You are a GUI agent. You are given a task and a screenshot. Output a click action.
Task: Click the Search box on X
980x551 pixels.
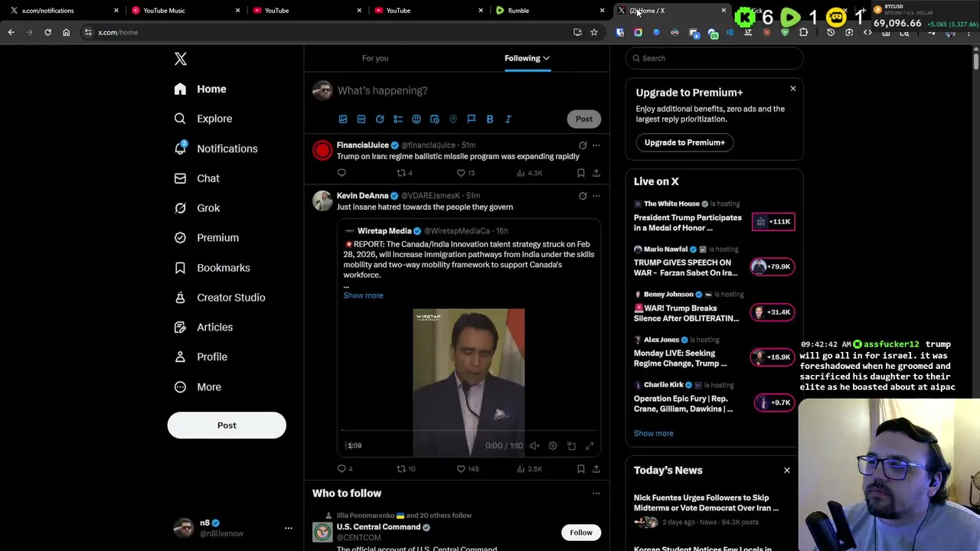pyautogui.click(x=714, y=58)
